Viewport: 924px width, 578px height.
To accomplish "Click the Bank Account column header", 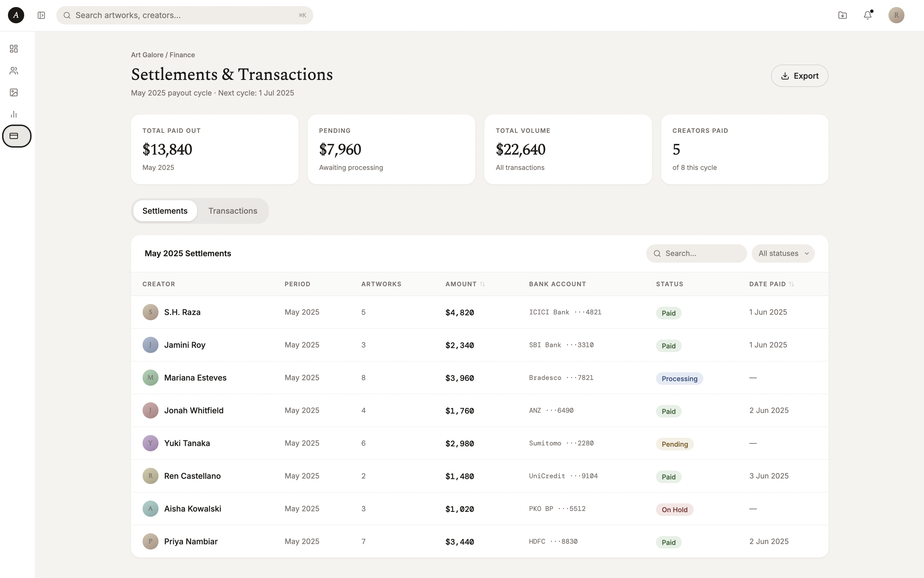I will click(557, 284).
